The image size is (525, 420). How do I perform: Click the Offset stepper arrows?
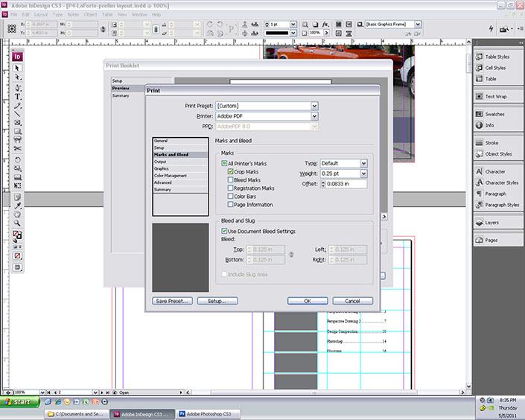[x=323, y=184]
